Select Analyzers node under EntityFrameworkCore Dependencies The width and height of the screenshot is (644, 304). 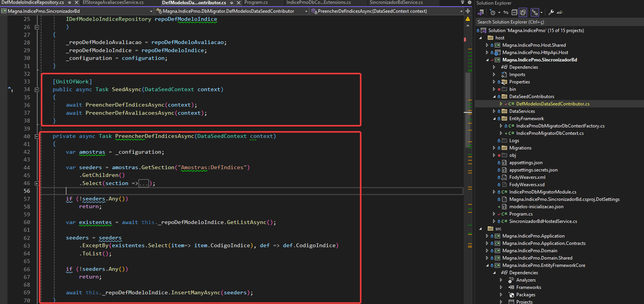(x=526, y=280)
